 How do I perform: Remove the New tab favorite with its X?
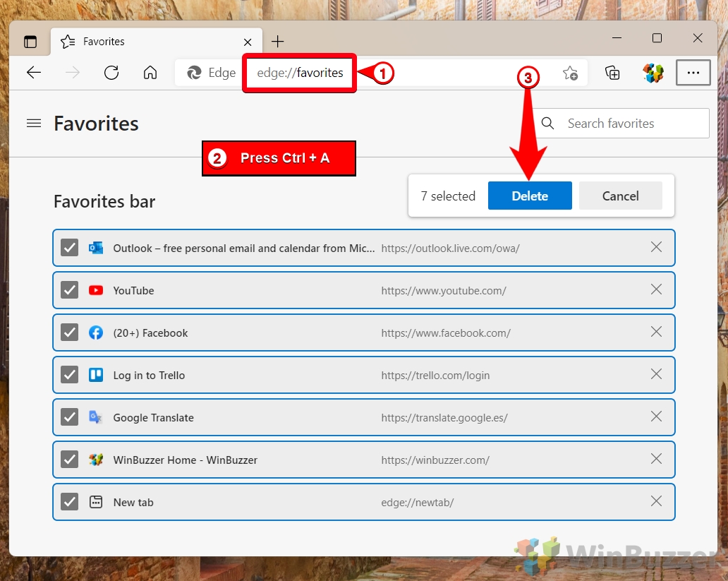tap(657, 501)
